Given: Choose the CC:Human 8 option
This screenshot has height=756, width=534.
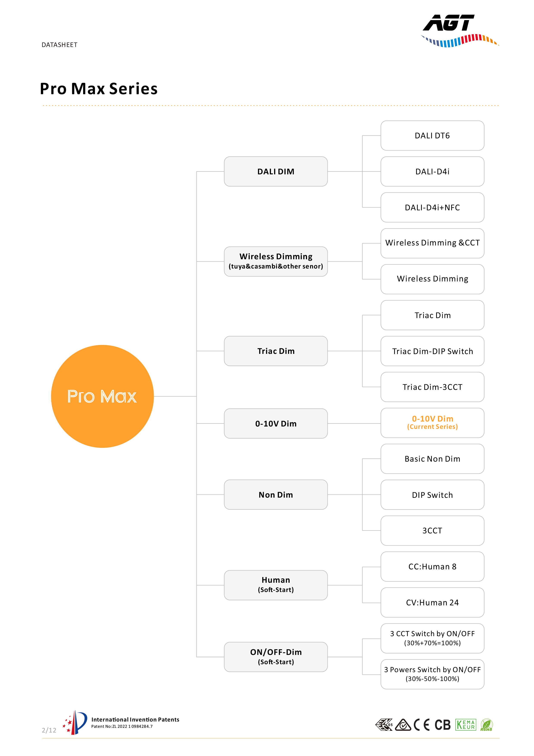Looking at the screenshot, I should click(432, 566).
